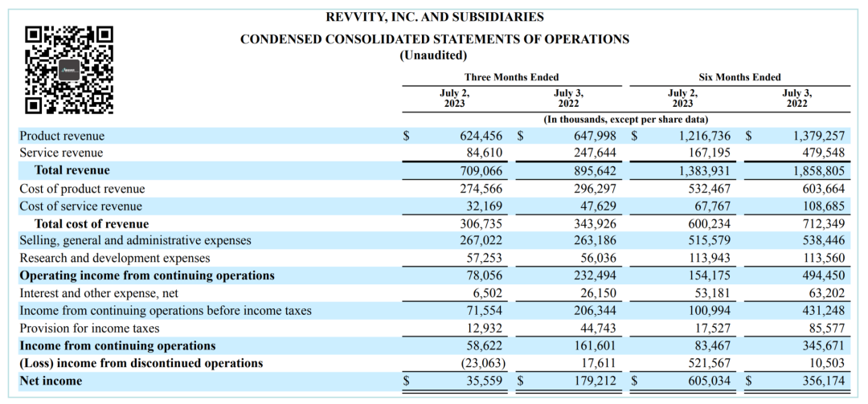Click net income value 179,212
The width and height of the screenshot is (868, 404).
593,382
